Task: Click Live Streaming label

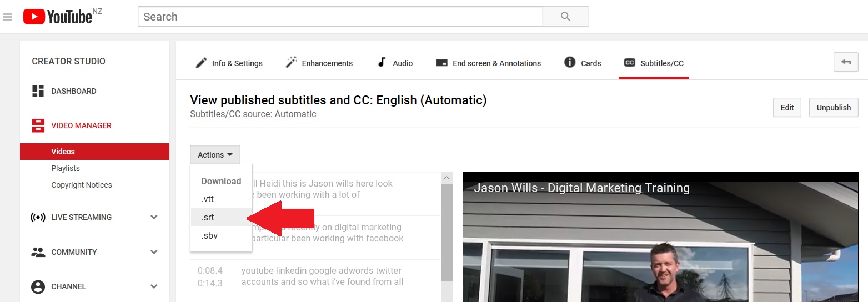Action: coord(81,217)
